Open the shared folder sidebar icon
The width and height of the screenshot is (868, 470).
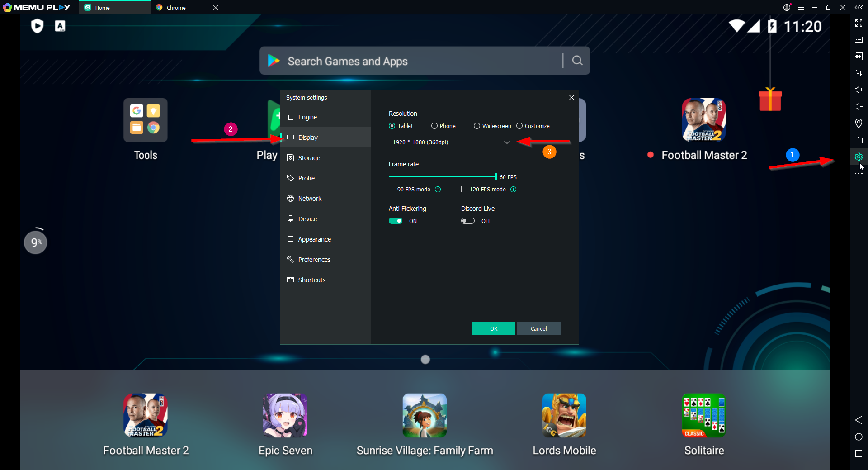(x=859, y=140)
